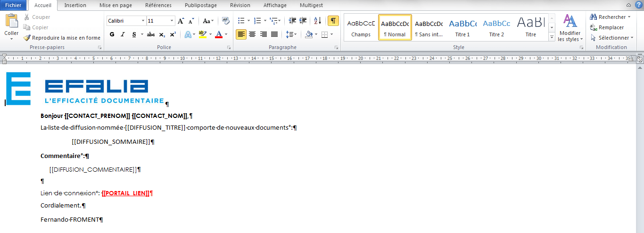
Task: Clear formatting with the eraser icon
Action: pyautogui.click(x=225, y=21)
